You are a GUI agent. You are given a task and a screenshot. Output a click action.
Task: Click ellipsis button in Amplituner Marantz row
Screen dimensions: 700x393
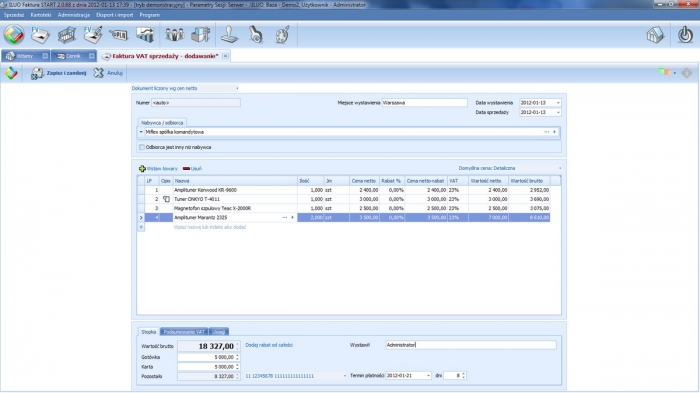[284, 217]
